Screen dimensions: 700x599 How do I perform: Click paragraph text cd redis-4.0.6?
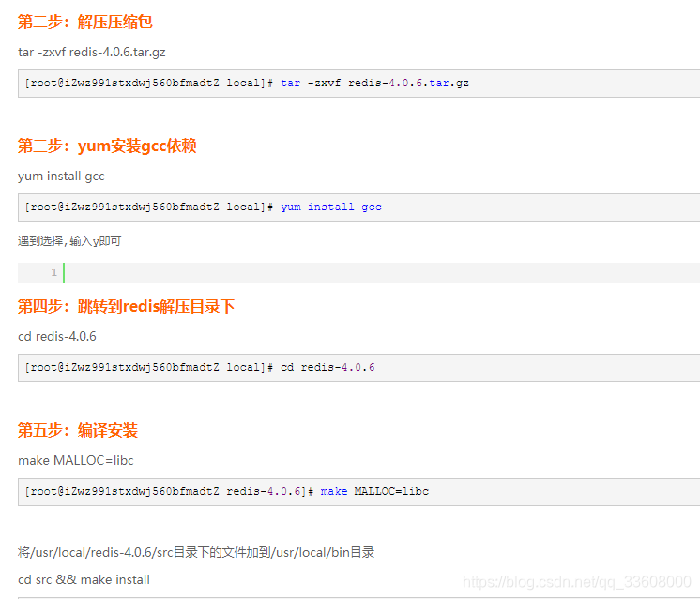[57, 336]
